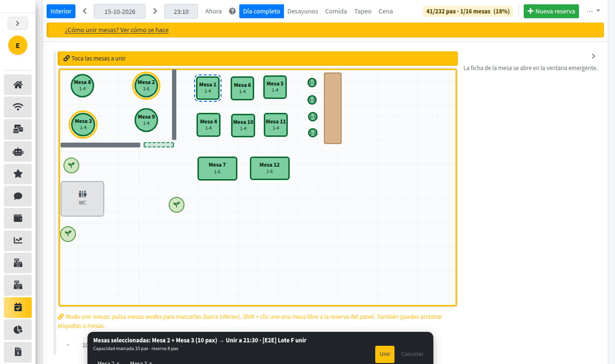Click the 41/232 pax occupancy badge
The image size is (615, 364).
click(468, 11)
